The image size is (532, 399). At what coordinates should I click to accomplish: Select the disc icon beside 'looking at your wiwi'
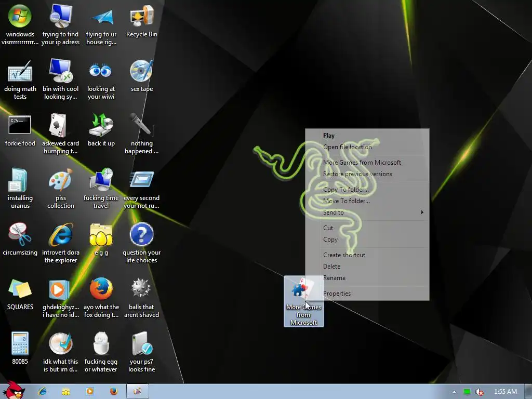click(141, 76)
